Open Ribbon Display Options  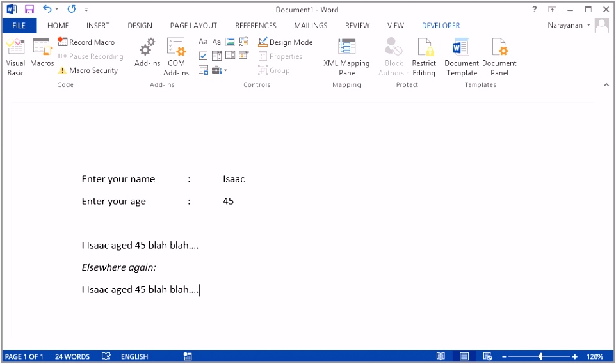(553, 10)
